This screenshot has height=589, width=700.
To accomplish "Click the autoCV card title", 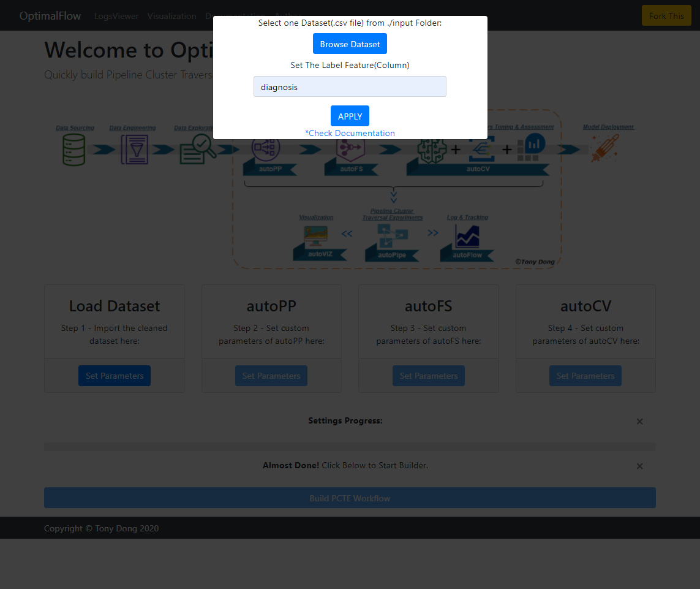I will [585, 306].
